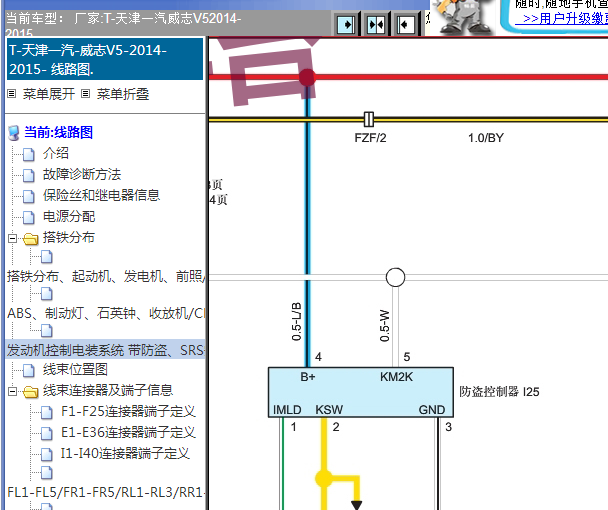Click the IMLD terminal label
608x510 pixels.
(287, 410)
